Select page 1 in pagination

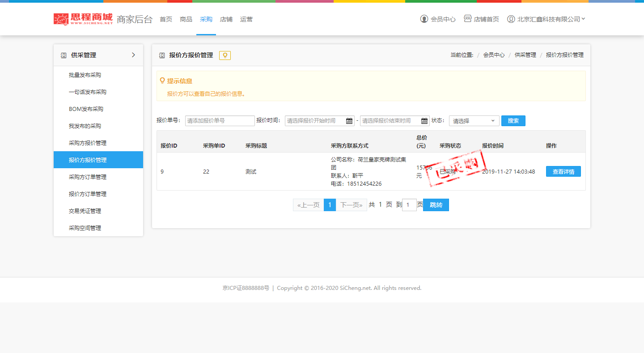330,205
